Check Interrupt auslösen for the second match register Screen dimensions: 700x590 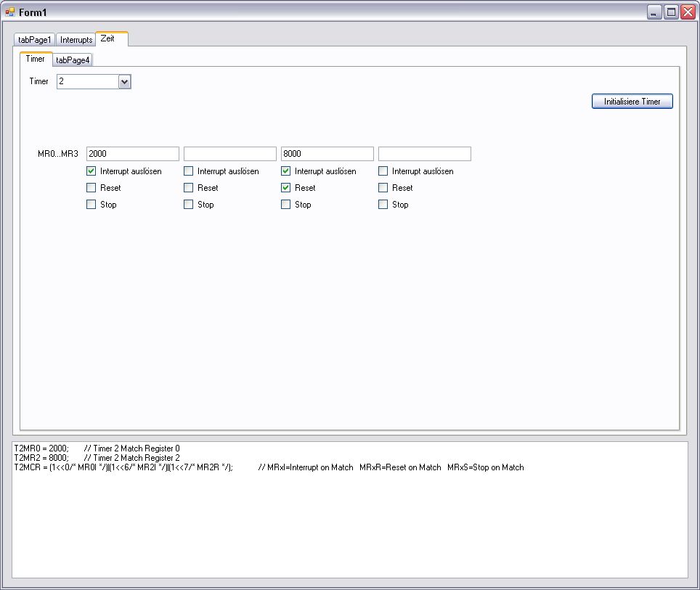(189, 171)
